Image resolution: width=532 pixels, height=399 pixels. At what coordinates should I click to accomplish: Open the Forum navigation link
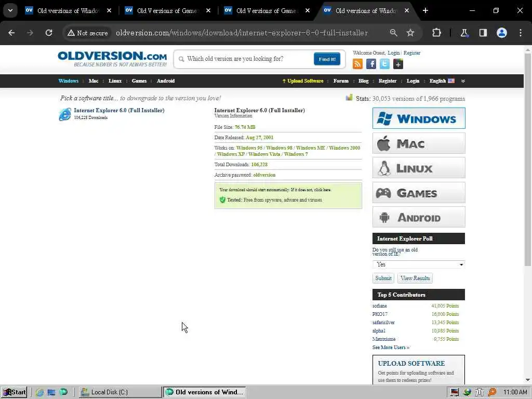tap(341, 81)
